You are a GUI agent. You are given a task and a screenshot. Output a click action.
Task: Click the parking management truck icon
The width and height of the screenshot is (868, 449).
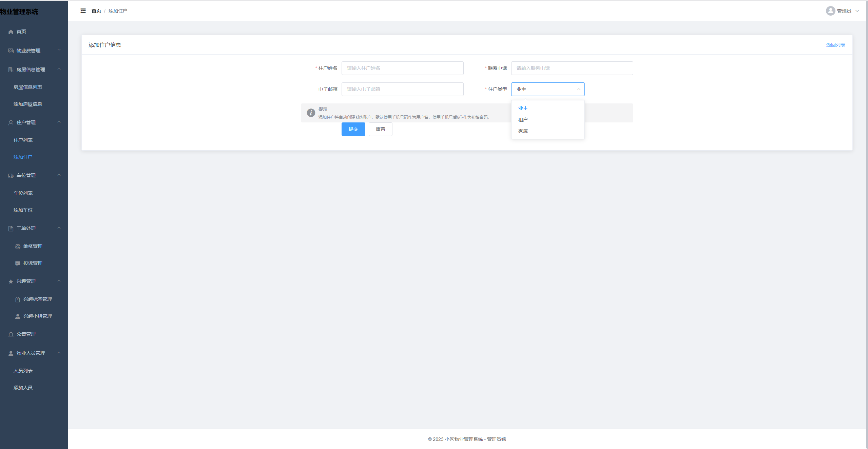[11, 176]
